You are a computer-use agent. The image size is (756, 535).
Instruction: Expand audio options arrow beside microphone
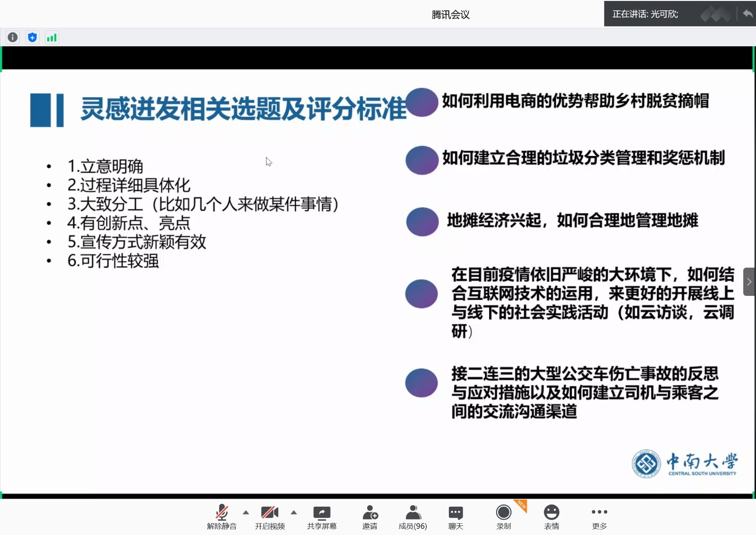246,512
